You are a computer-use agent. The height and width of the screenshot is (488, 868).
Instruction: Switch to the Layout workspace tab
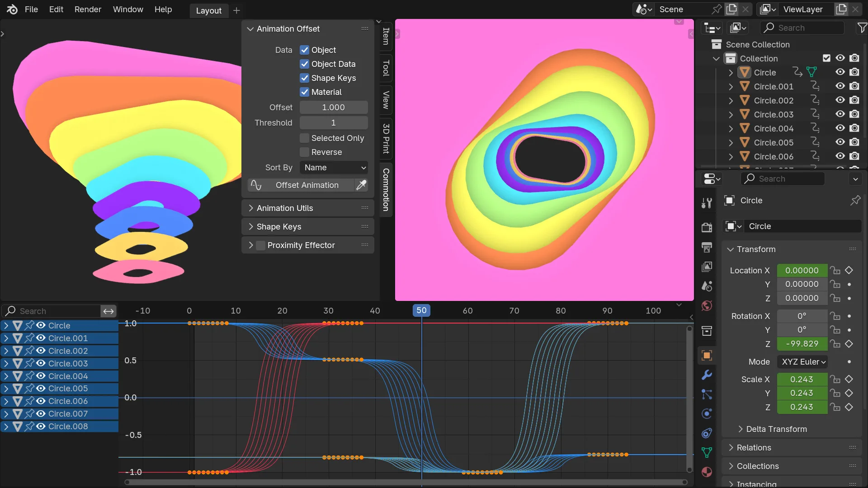(x=208, y=10)
